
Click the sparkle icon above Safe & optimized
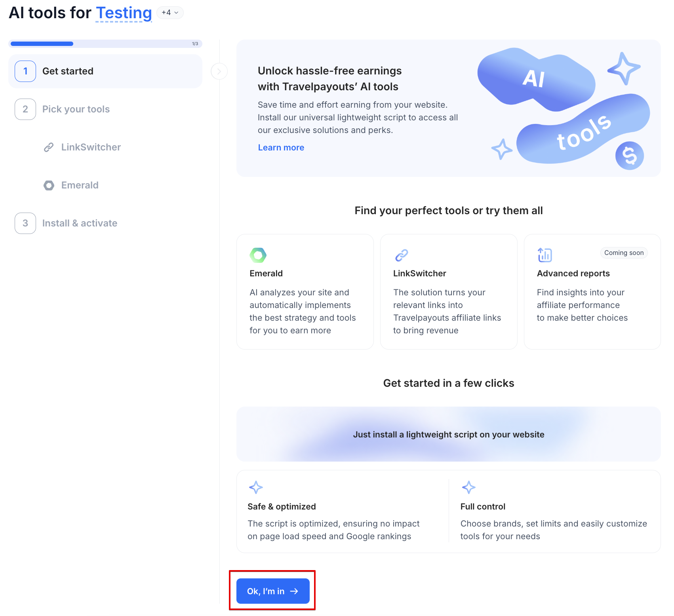[x=256, y=487]
